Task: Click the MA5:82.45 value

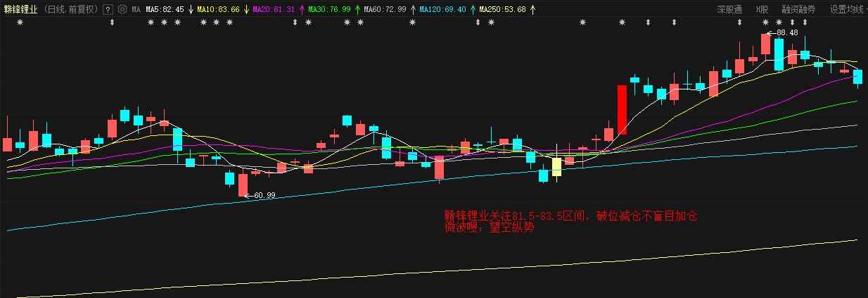Action: (x=165, y=10)
